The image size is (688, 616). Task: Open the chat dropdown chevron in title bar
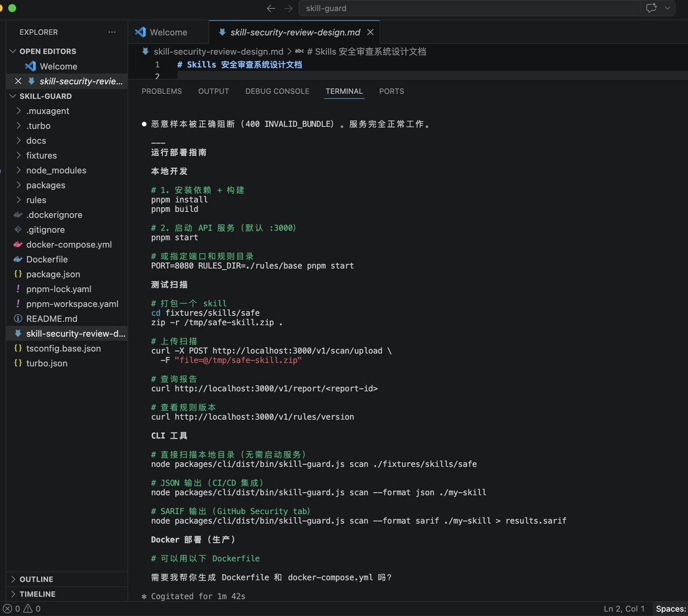click(x=667, y=8)
